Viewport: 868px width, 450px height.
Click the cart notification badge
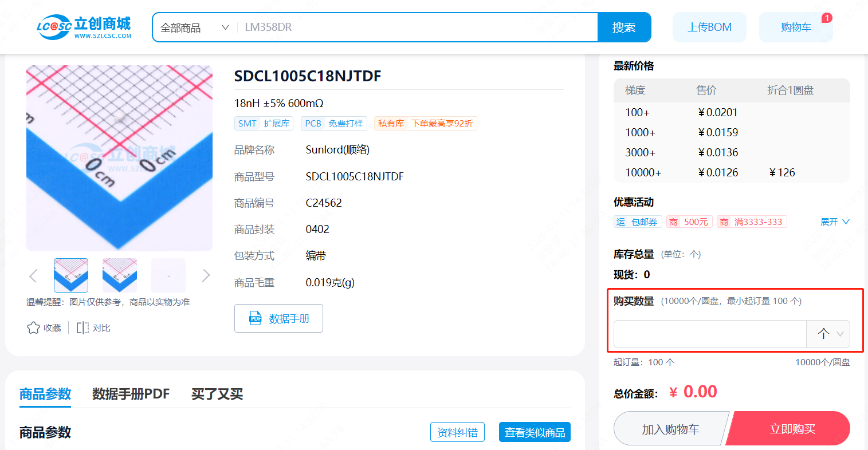(826, 18)
